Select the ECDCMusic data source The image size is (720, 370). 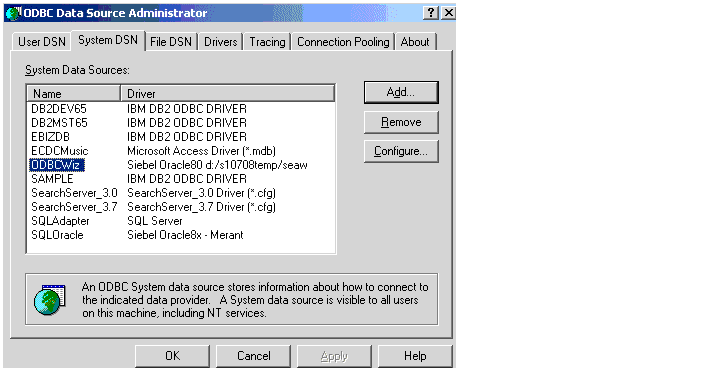pos(60,151)
